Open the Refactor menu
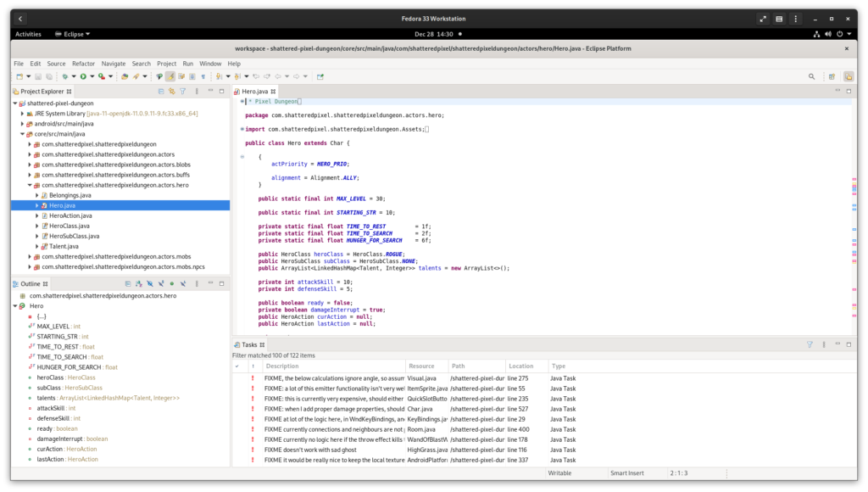 pos(83,64)
